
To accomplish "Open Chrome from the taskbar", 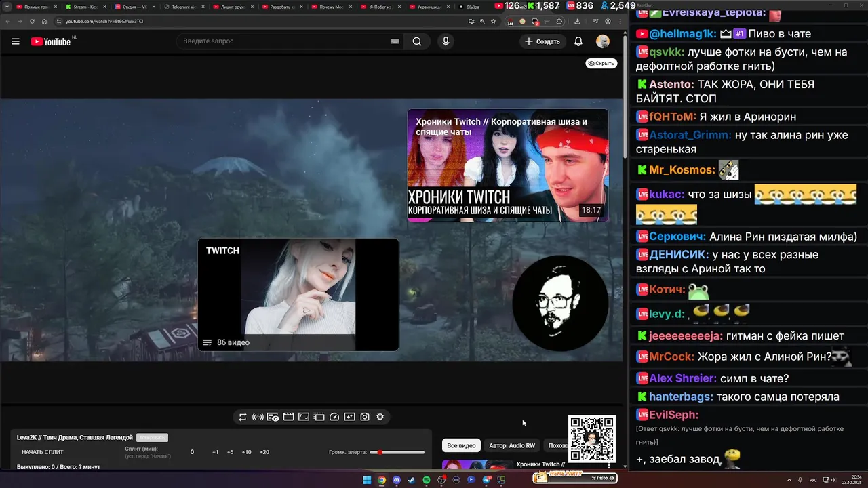I will pos(382,480).
